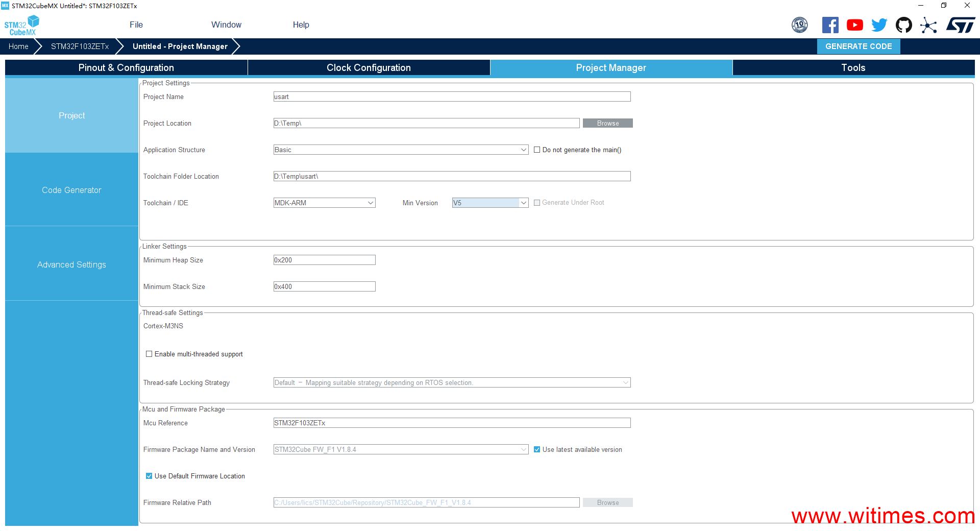This screenshot has height=531, width=980.
Task: Open Firmware Package Name and Version dropdown
Action: [401, 449]
